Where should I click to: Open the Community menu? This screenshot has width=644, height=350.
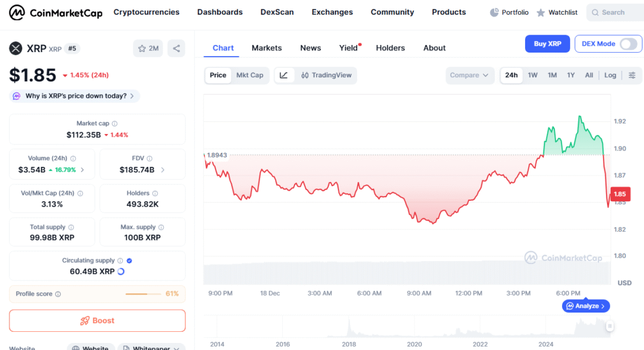point(392,12)
